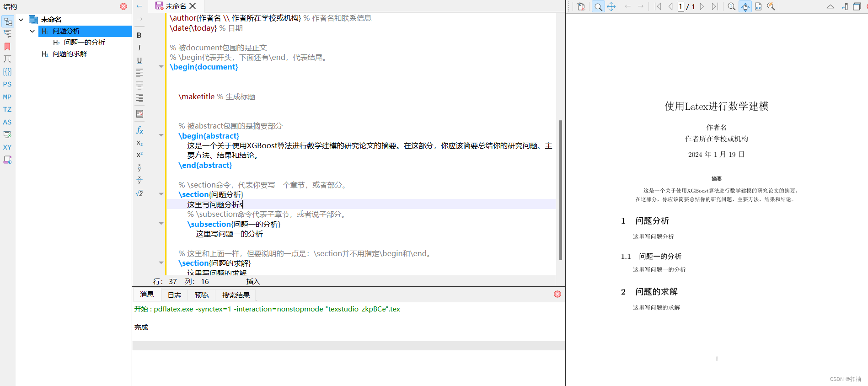Go to last page in PDF viewer
Viewport: 868px width, 386px height.
click(x=715, y=6)
